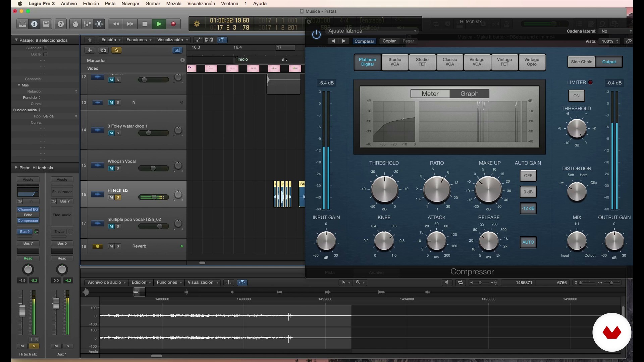This screenshot has height=362, width=644.
Task: Open the Mixer icon
Action: [87, 24]
